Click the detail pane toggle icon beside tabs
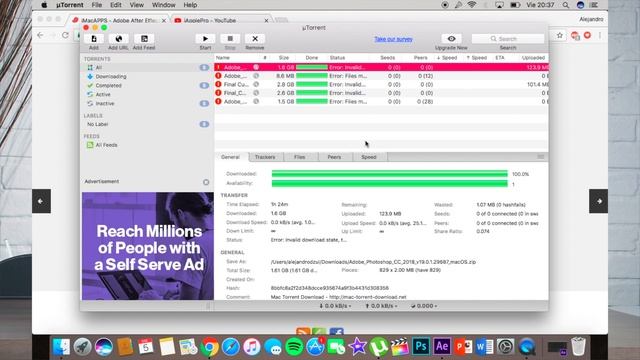The width and height of the screenshot is (640, 360). 540,157
